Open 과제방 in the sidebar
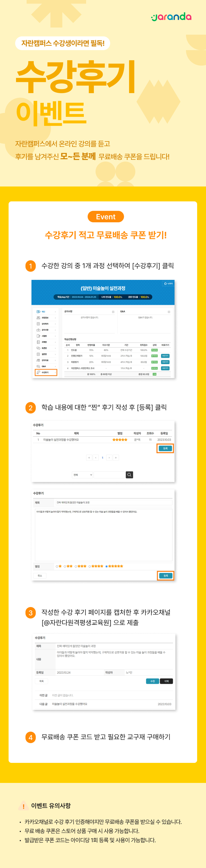This screenshot has height=868, width=206. click(x=46, y=342)
